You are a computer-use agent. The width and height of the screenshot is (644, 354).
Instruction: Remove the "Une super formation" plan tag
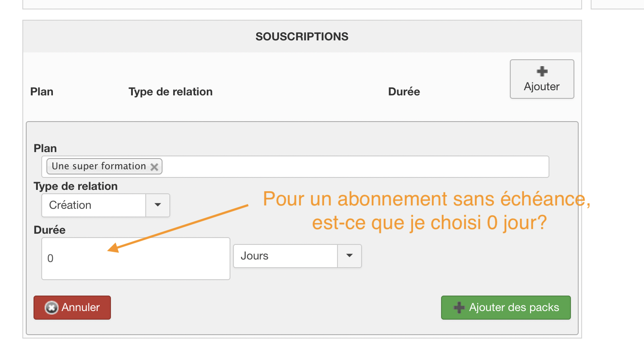(154, 167)
